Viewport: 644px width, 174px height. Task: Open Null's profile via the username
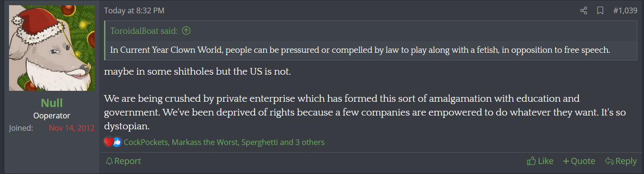coord(52,103)
